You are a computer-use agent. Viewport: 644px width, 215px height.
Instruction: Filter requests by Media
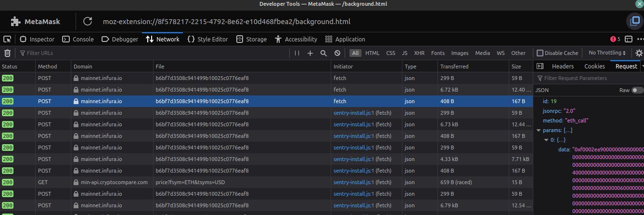(483, 53)
